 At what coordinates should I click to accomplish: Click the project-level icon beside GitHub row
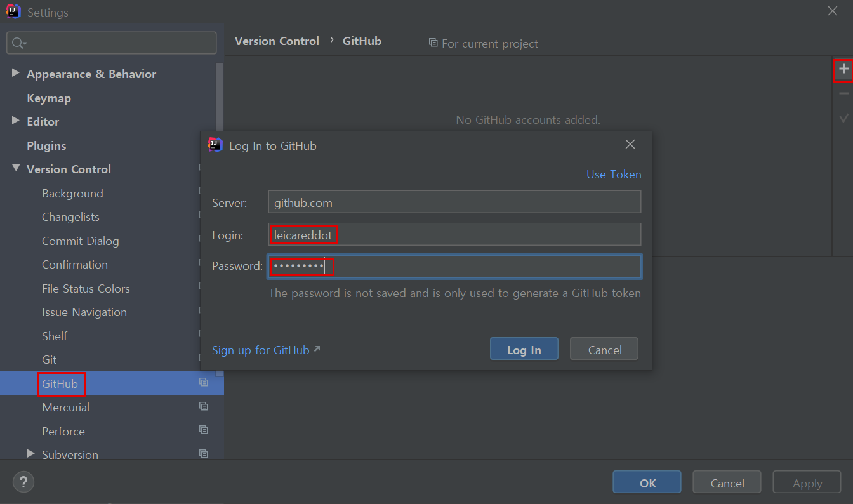point(203,382)
